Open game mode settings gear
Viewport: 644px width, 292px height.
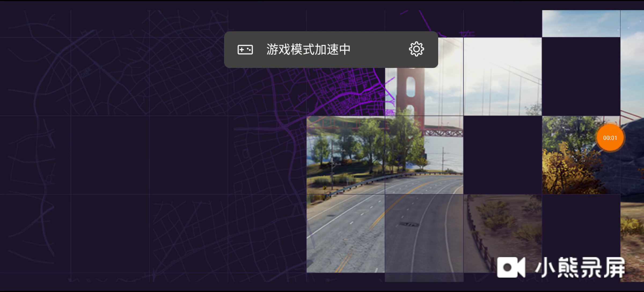[x=416, y=49]
